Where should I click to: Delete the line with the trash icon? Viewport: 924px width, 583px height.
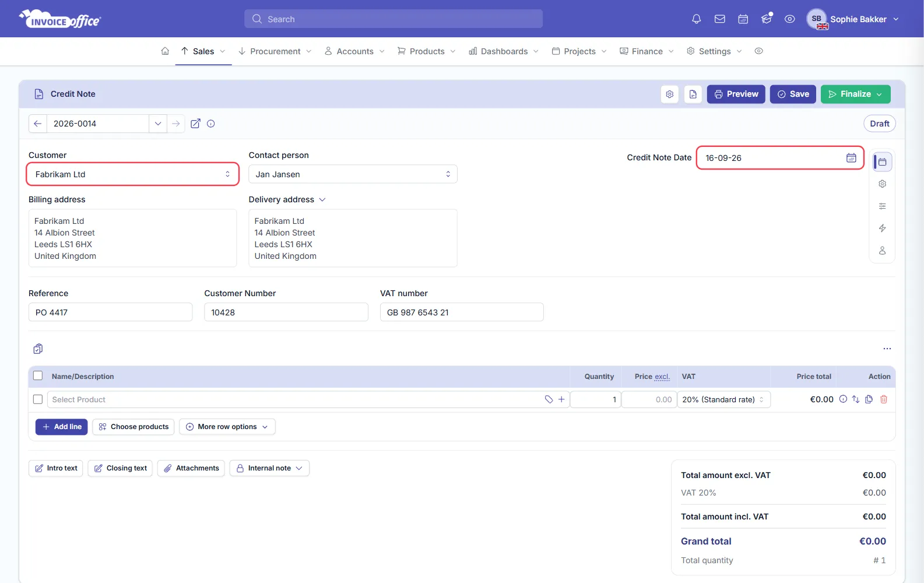pyautogui.click(x=884, y=399)
